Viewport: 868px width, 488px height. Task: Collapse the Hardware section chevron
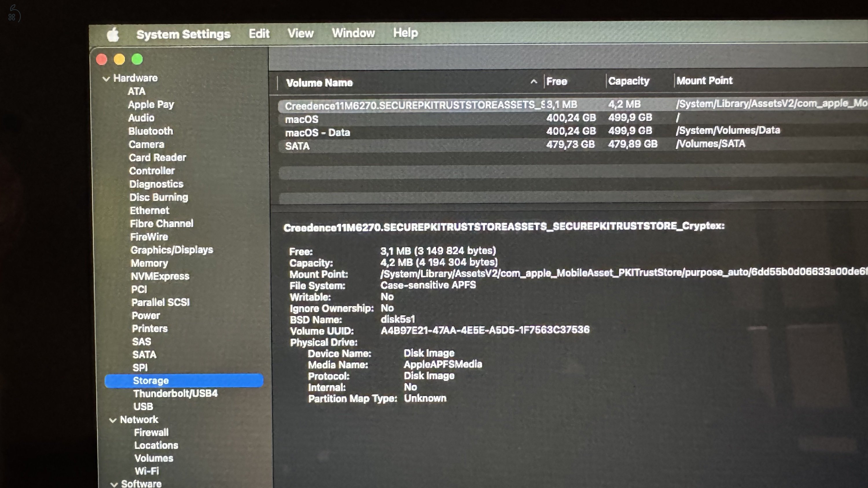[x=106, y=79]
